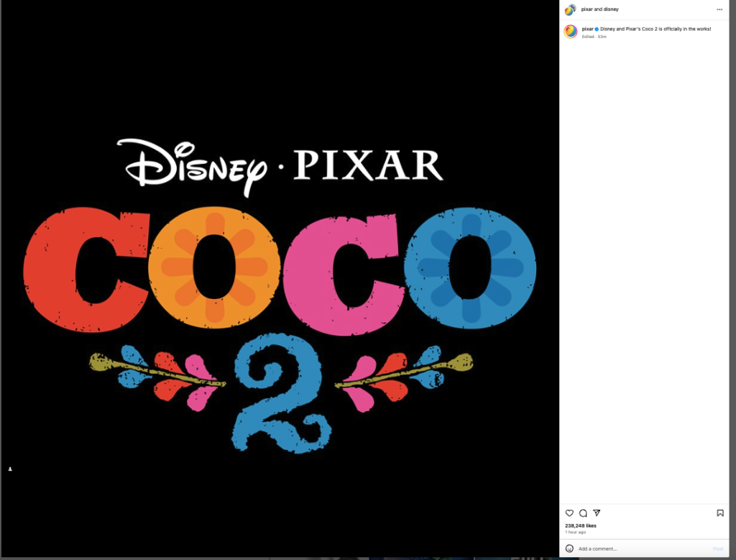Open the pixar and disney header link
736x560 pixels.
coord(600,9)
